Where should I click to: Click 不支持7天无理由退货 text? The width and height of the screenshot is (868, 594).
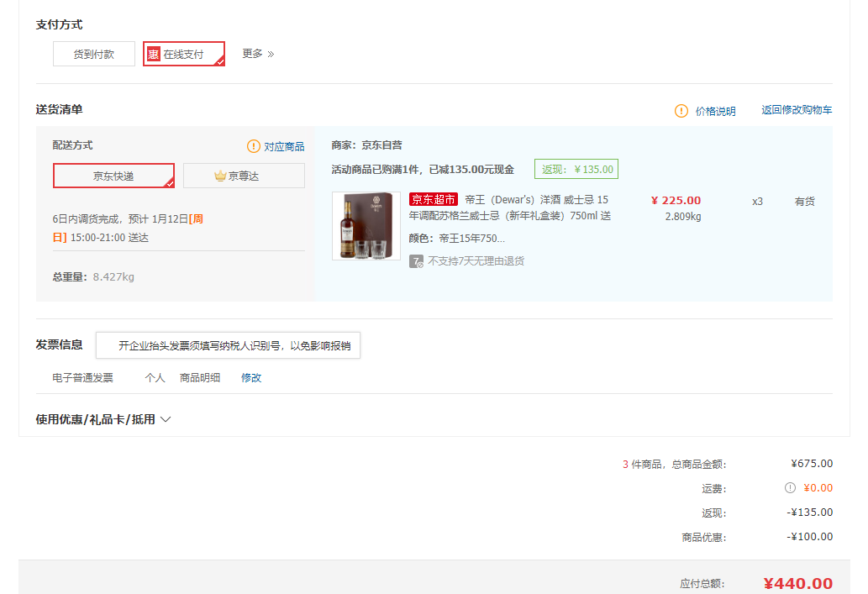click(x=476, y=260)
